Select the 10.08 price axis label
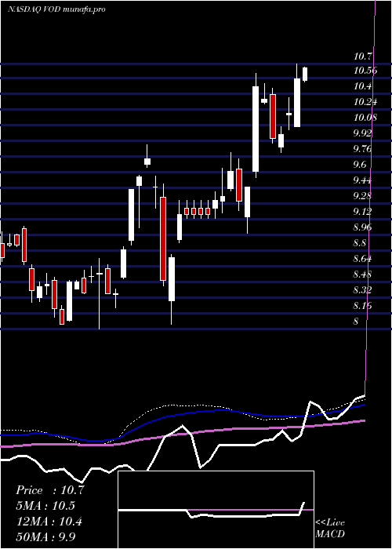 pos(365,118)
